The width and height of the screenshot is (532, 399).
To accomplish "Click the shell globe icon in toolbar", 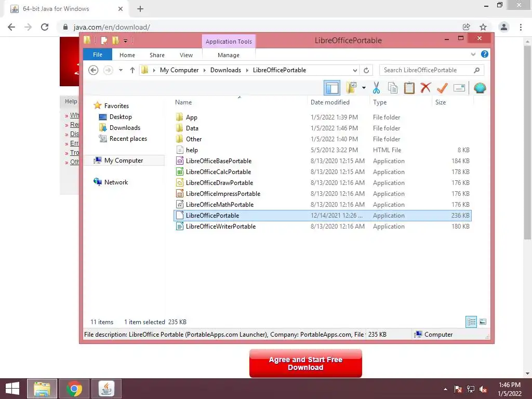I will 480,88.
